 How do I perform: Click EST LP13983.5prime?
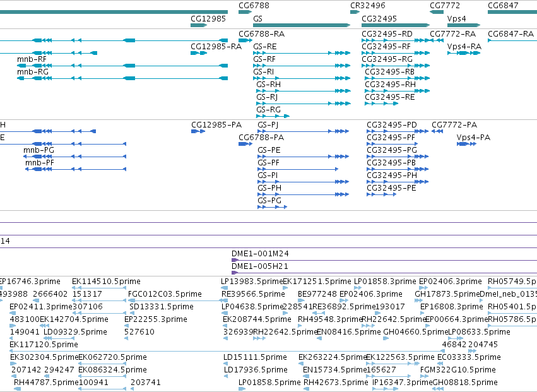coord(225,288)
